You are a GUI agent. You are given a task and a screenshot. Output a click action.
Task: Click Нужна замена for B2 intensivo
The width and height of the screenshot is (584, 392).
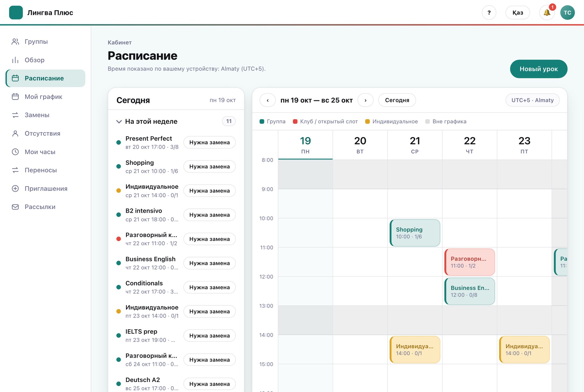click(210, 215)
